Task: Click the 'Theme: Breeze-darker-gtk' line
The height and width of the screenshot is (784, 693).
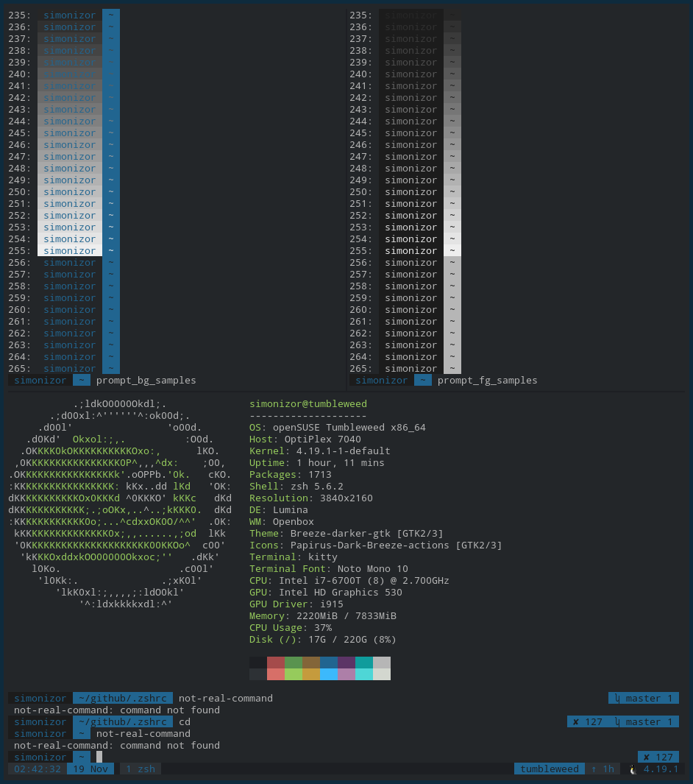Action: 346,534
